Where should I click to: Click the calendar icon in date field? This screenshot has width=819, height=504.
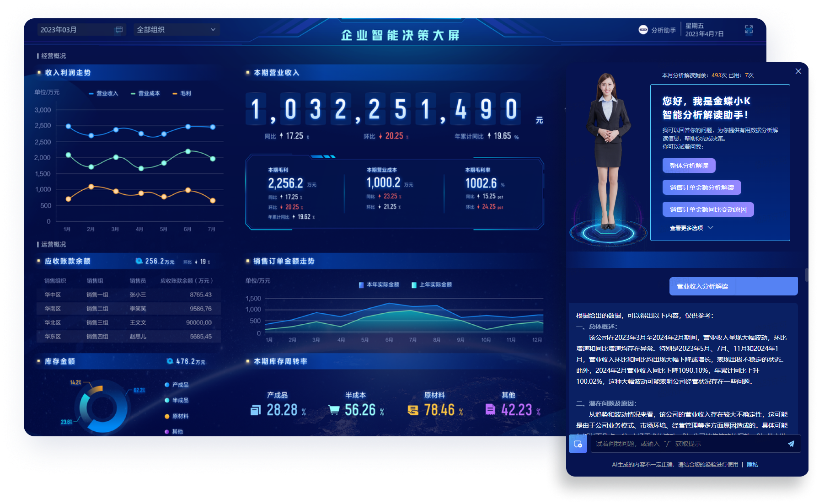tap(119, 30)
